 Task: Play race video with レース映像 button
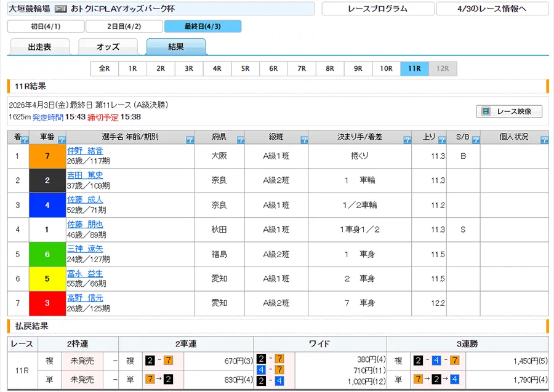tap(508, 111)
